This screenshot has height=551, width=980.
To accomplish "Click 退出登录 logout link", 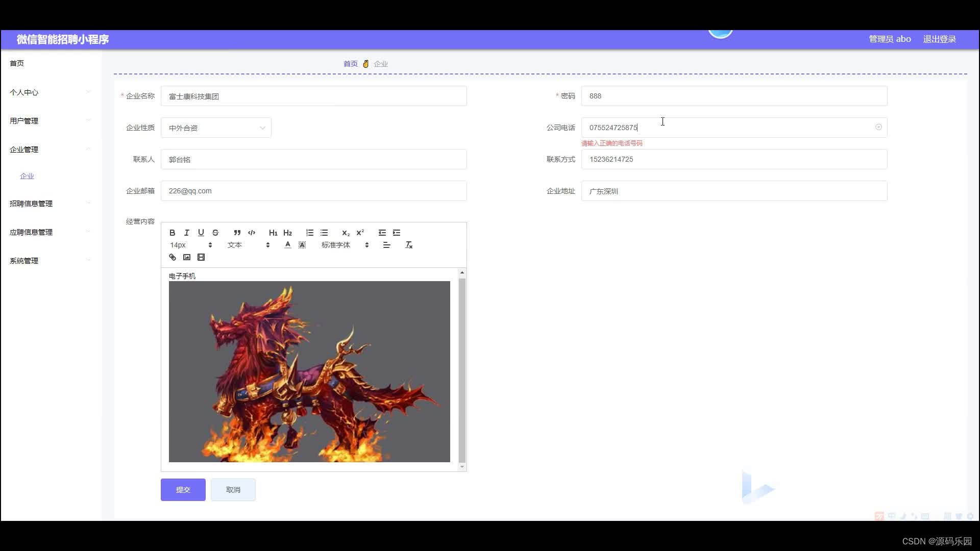I will [x=939, y=39].
